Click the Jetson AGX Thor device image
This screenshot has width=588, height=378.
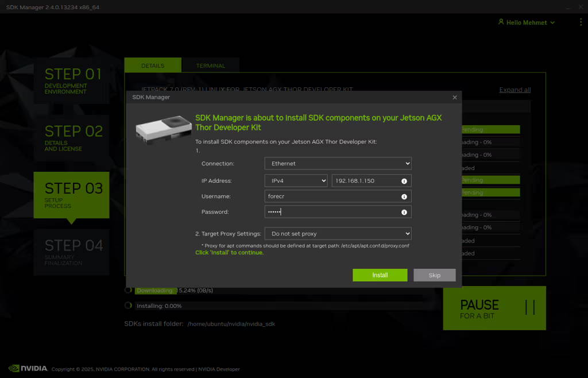(164, 129)
